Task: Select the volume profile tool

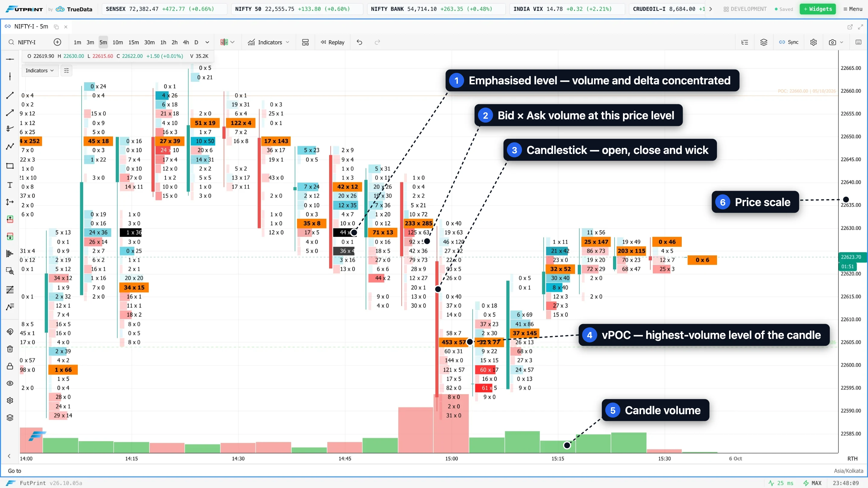Action: pyautogui.click(x=10, y=254)
